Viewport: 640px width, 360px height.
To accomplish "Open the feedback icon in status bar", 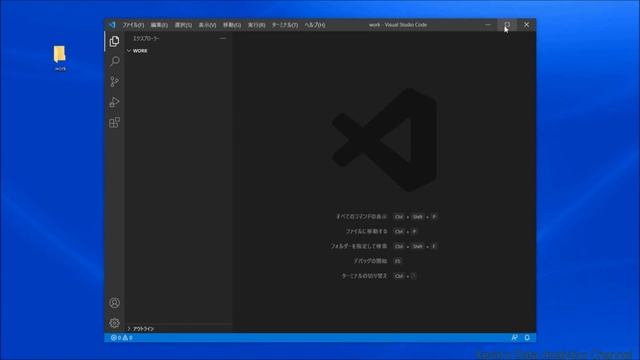I will point(514,338).
